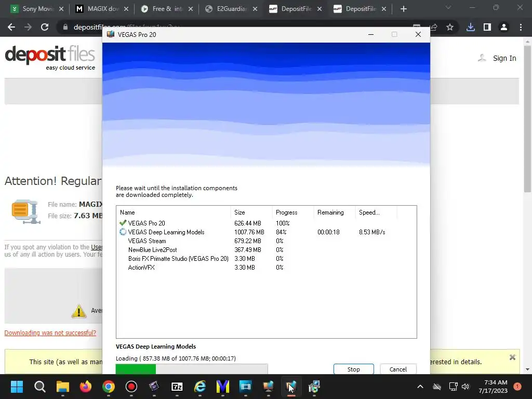Open the tab search chevron in Chrome

[448, 7]
